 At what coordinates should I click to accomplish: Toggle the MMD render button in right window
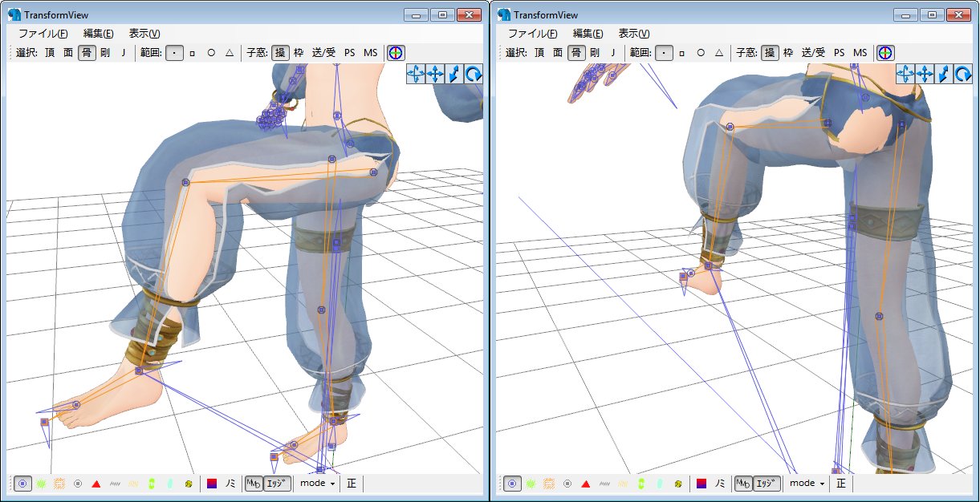742,484
